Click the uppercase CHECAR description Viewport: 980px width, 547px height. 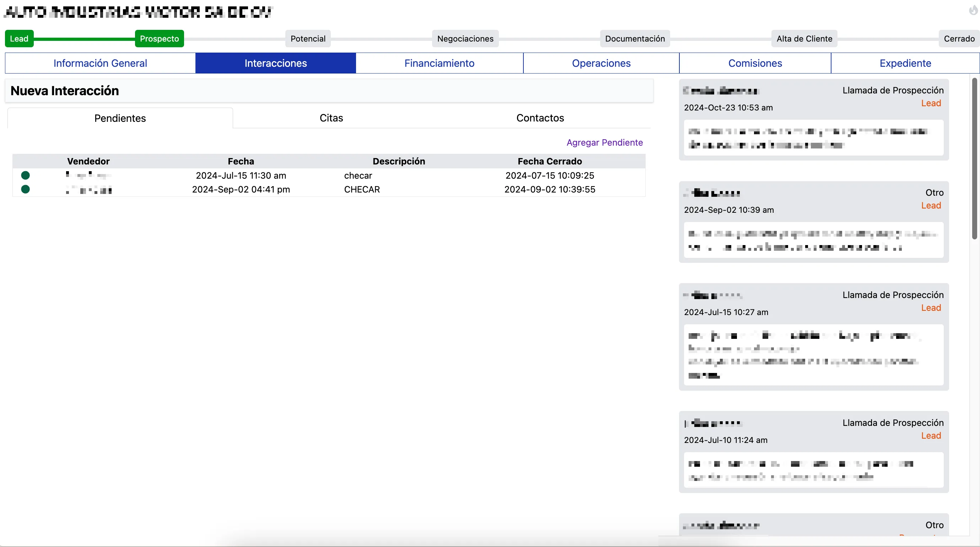(362, 189)
